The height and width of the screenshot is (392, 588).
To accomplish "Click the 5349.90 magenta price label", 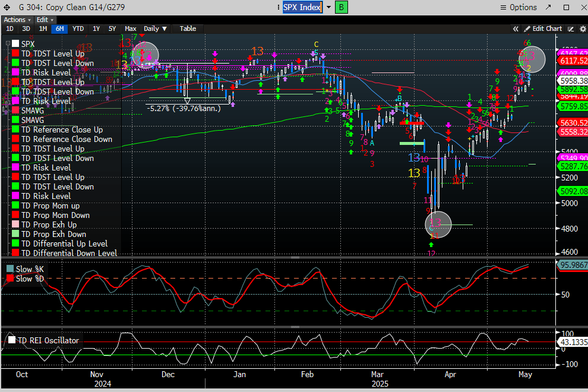I will click(573, 157).
